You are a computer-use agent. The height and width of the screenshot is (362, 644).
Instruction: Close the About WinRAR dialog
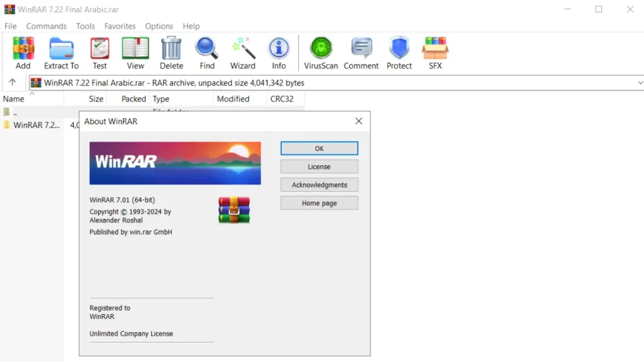[x=358, y=121]
